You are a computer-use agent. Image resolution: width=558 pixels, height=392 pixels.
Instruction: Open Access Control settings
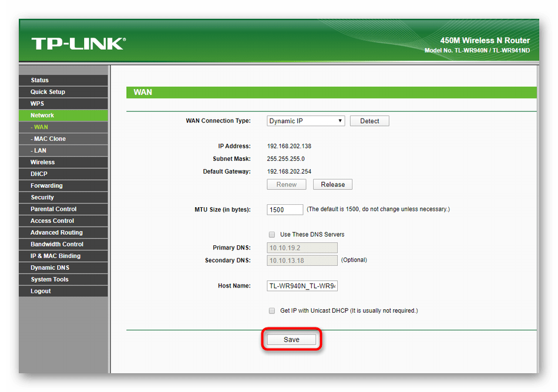[x=63, y=221]
